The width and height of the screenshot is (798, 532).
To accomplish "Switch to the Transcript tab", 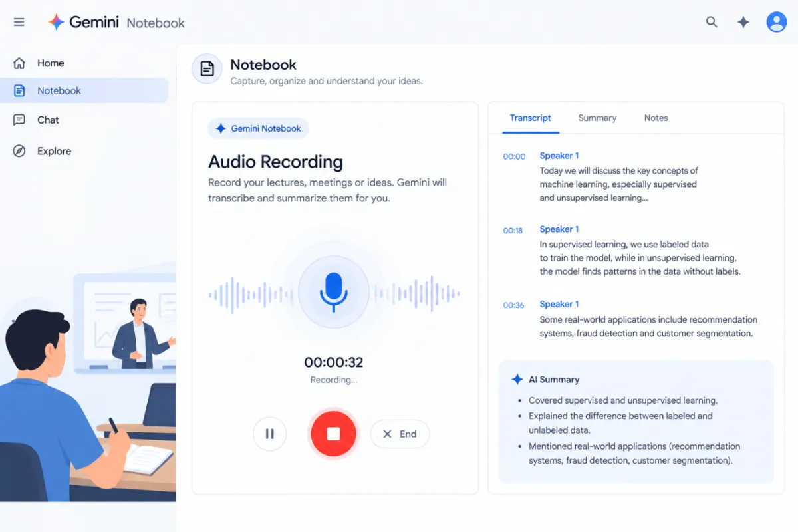I will tap(530, 118).
